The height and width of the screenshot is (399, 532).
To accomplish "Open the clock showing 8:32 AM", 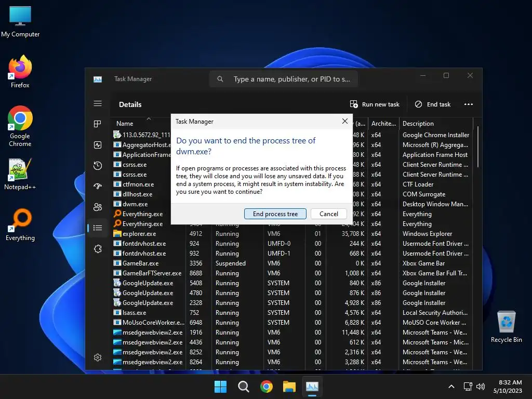I will coord(508,387).
